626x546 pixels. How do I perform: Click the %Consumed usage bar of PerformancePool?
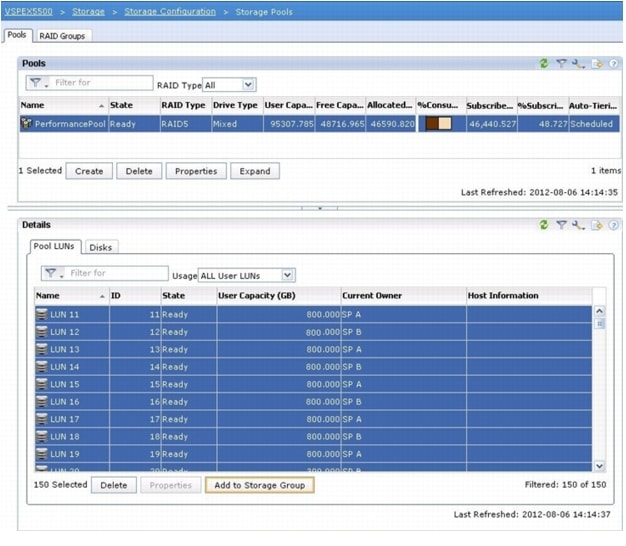438,124
